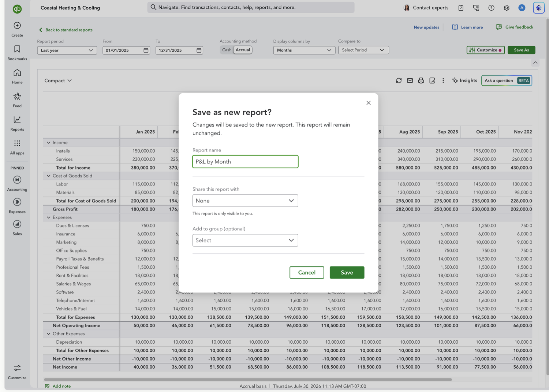Collapse the Other Expenses section
Viewport: 549px width, 392px height.
click(49, 334)
